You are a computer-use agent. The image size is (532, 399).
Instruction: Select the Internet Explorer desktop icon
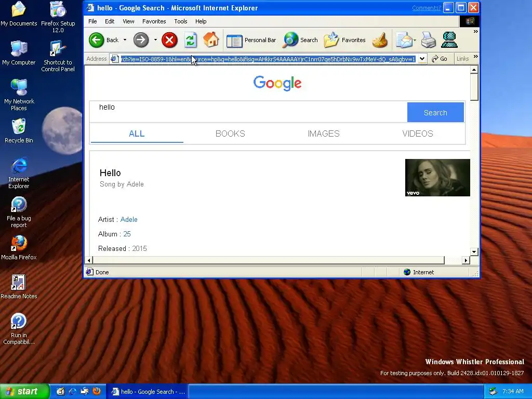pyautogui.click(x=19, y=173)
